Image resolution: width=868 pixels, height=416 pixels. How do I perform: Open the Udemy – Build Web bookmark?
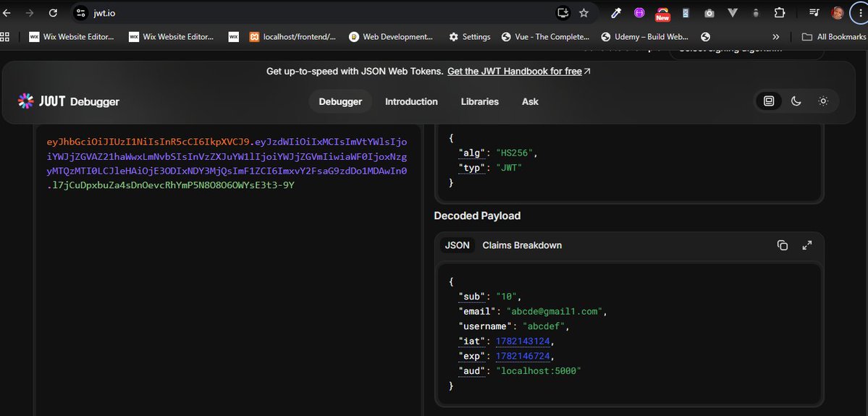click(x=645, y=36)
